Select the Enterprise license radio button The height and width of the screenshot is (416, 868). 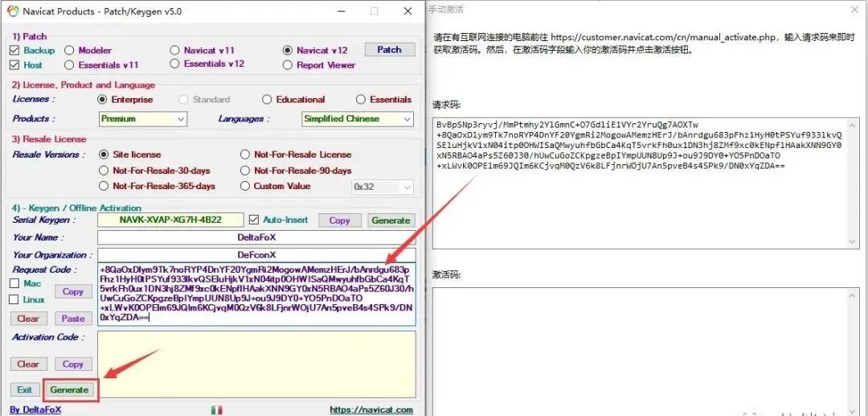tap(102, 100)
